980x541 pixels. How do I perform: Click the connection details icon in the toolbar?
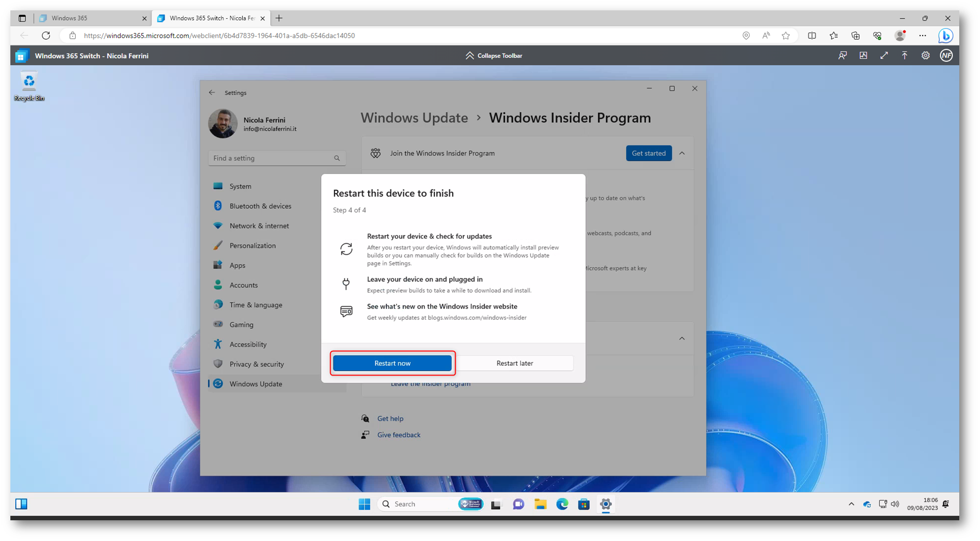pos(863,56)
